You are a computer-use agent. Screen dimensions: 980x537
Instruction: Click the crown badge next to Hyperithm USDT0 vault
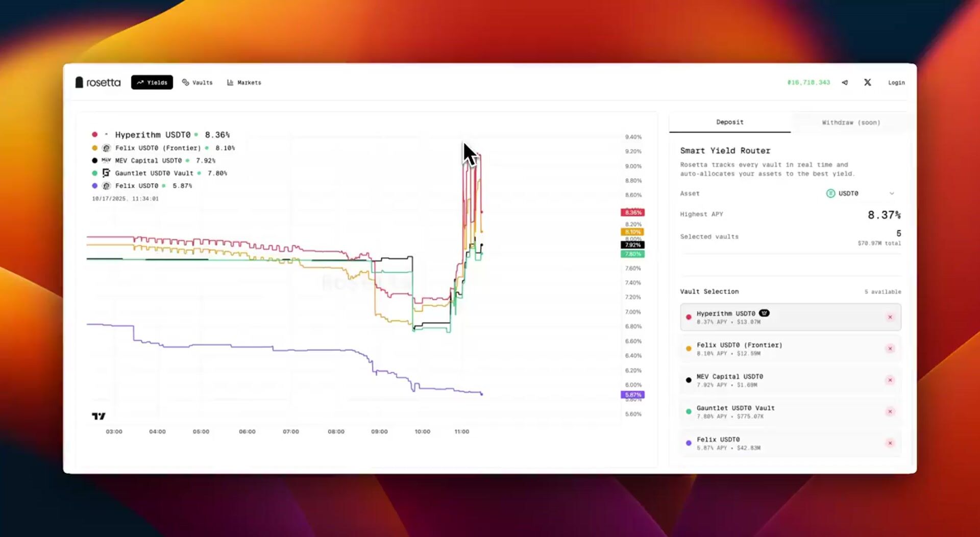click(x=764, y=313)
